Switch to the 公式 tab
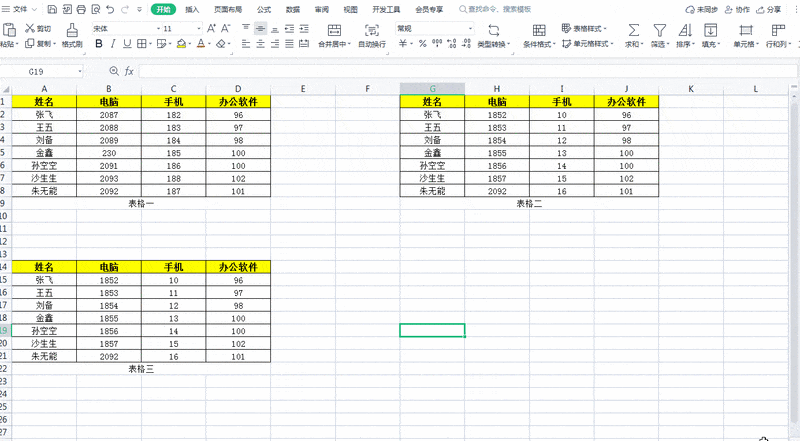 pos(264,9)
